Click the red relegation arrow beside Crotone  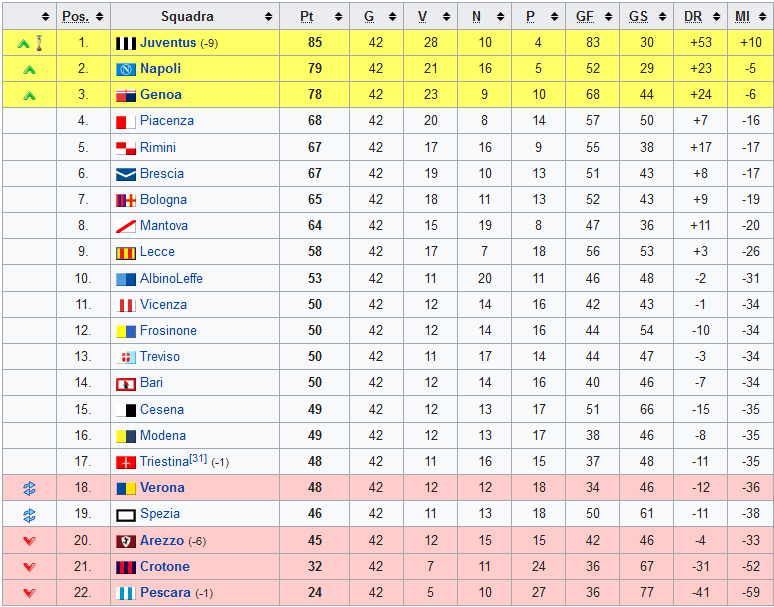29,567
